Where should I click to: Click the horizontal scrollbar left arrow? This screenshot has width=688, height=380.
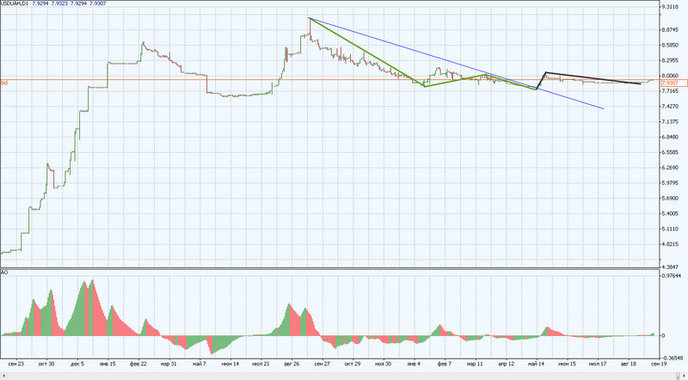[4, 376]
